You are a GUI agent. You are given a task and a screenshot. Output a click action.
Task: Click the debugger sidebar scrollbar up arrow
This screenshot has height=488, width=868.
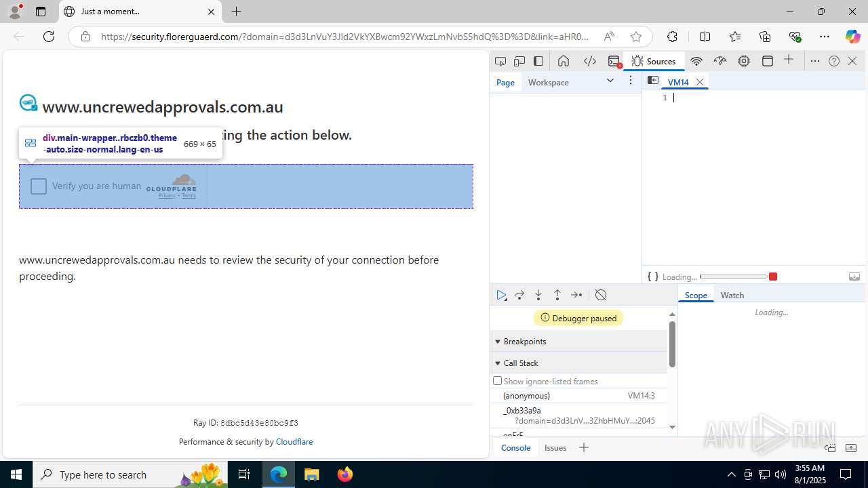(x=672, y=314)
